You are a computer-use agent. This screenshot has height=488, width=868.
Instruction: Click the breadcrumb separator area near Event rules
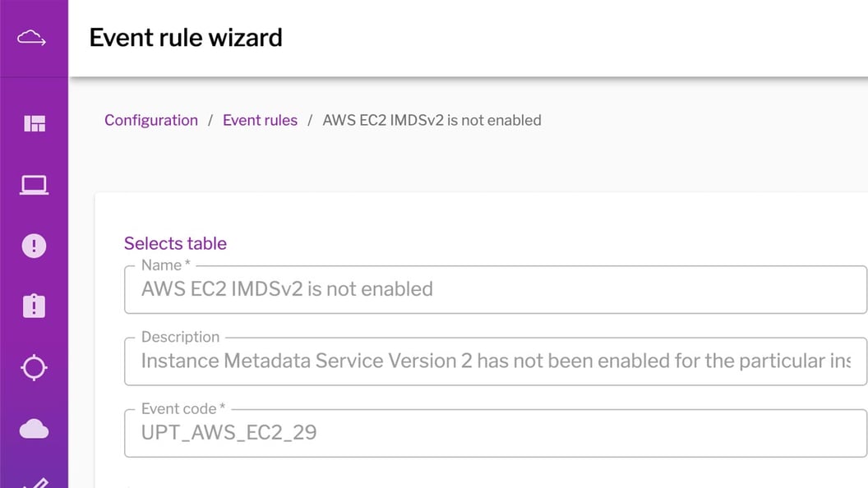pyautogui.click(x=310, y=120)
